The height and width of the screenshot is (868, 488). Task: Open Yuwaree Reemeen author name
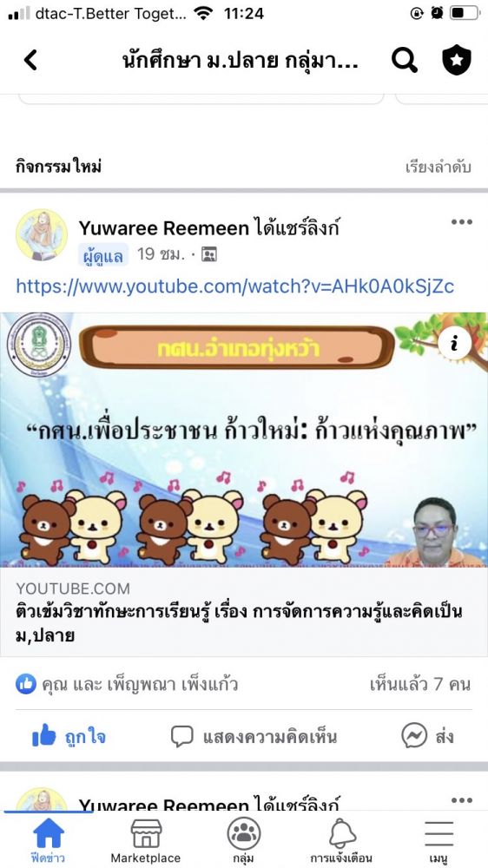point(164,228)
